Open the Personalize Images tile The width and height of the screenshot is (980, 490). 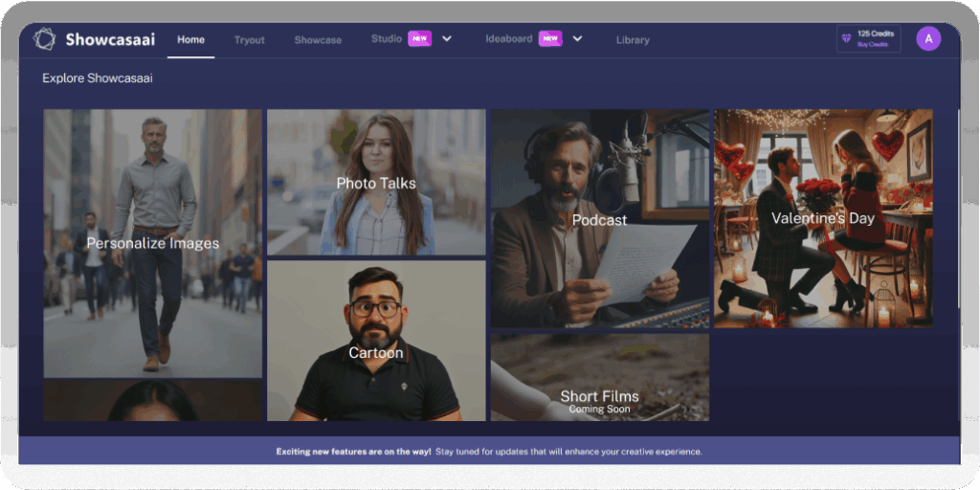pyautogui.click(x=152, y=243)
